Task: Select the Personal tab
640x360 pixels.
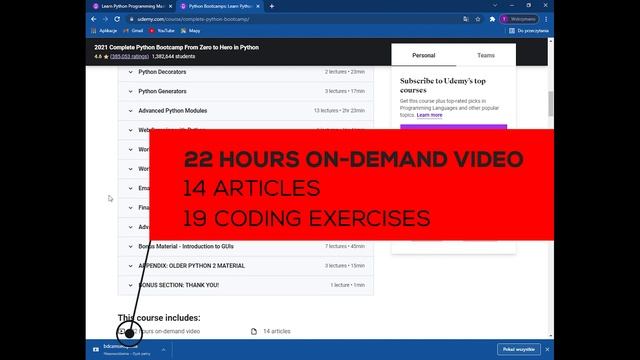Action: point(424,55)
